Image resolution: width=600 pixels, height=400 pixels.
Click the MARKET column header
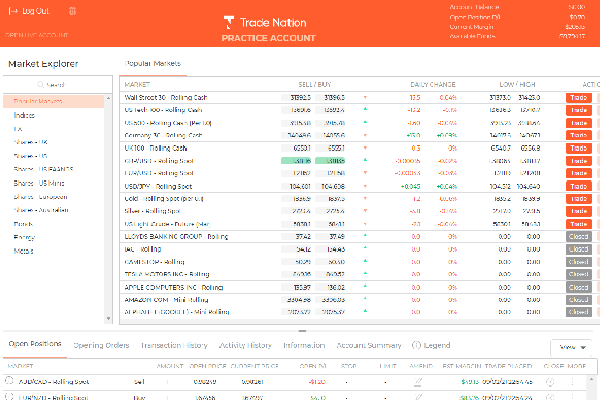pyautogui.click(x=137, y=85)
